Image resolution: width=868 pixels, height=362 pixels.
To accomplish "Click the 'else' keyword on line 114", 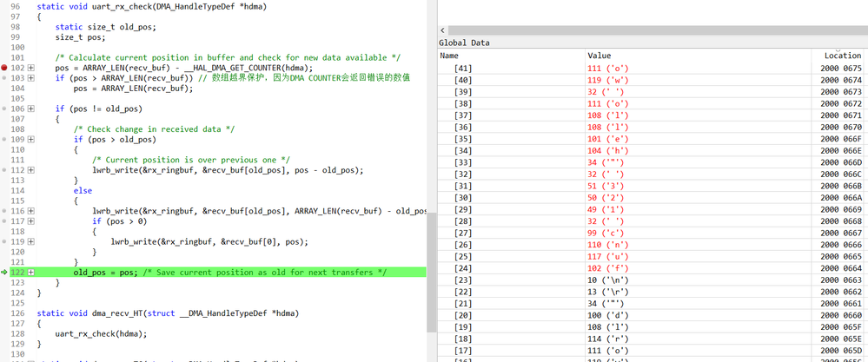I will click(83, 191).
